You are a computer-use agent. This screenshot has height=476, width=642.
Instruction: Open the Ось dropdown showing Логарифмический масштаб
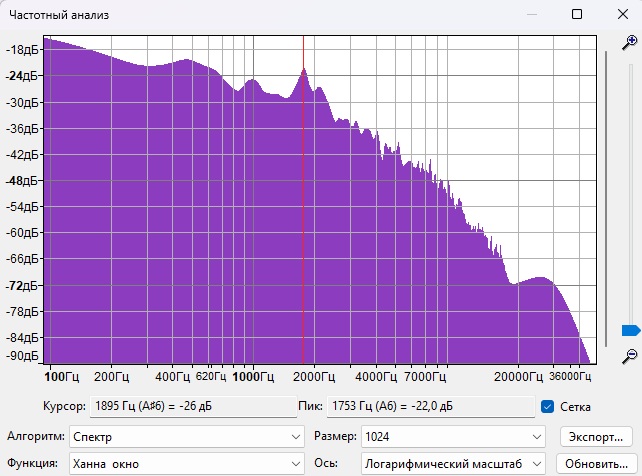tap(453, 464)
